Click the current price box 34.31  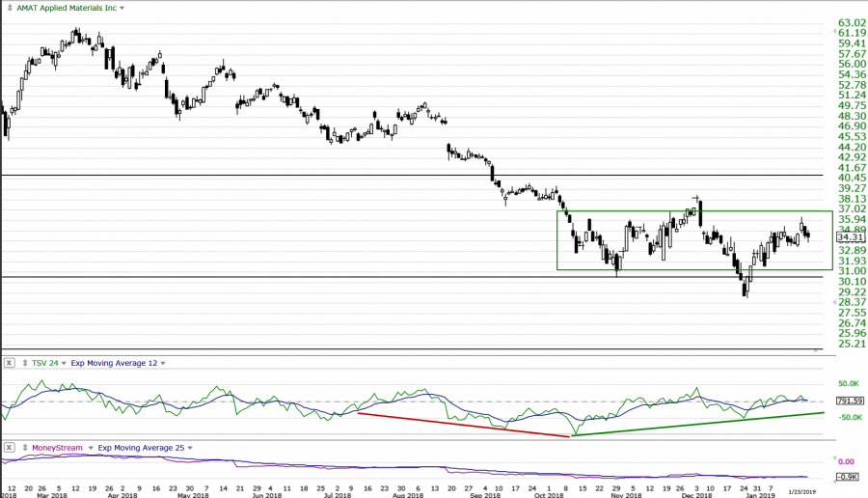(851, 237)
